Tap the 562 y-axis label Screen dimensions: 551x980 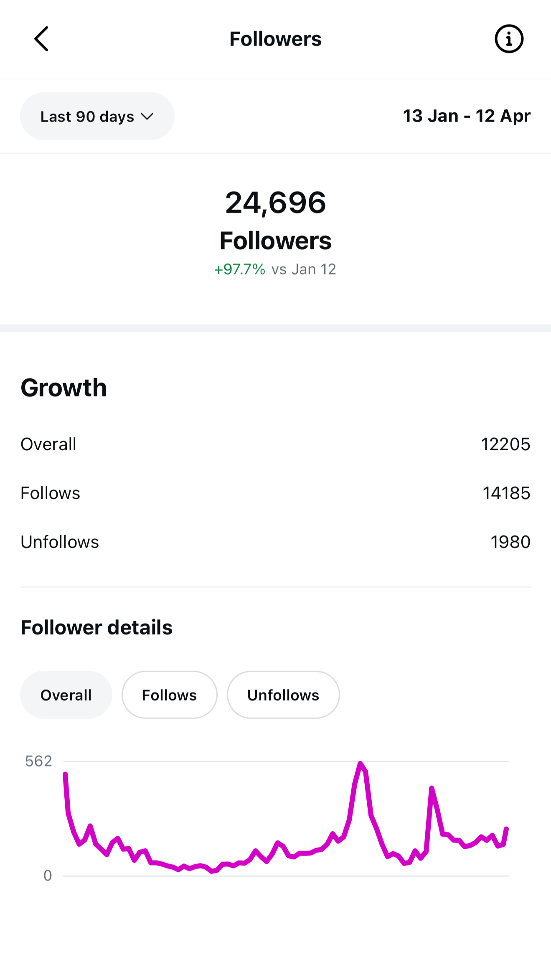38,762
